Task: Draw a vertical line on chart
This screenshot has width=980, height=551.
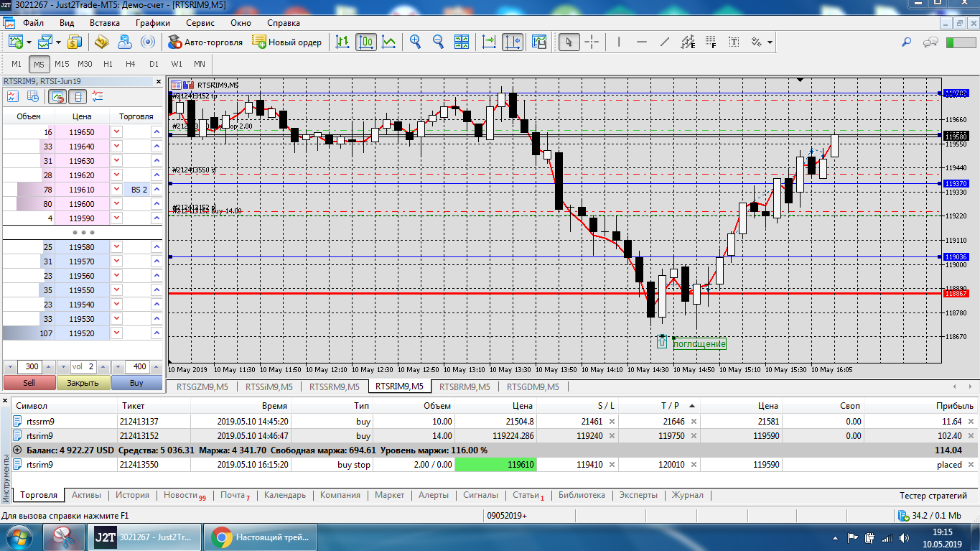Action: point(619,42)
